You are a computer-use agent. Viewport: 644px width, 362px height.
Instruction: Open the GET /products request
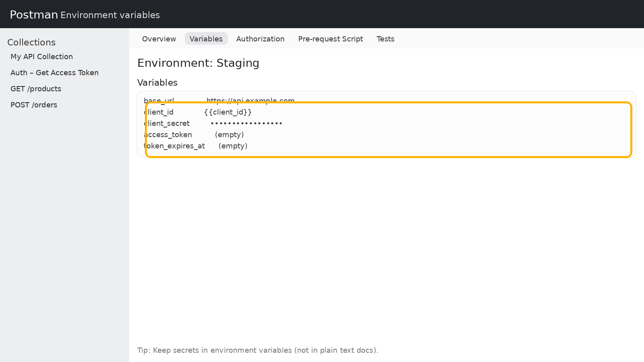click(36, 89)
